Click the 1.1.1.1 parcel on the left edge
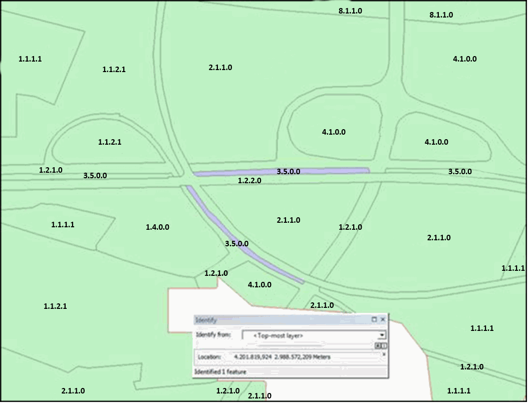Viewport: 532px width, 406px height. coord(30,59)
